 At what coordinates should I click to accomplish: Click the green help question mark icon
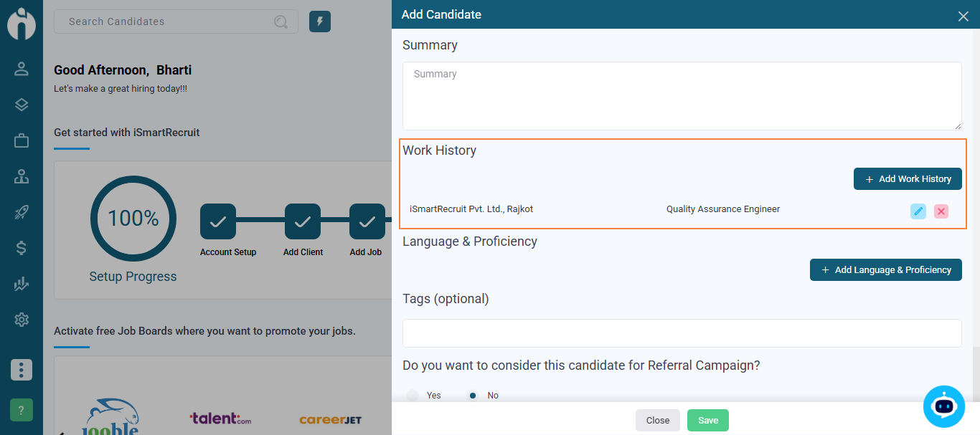[x=22, y=410]
